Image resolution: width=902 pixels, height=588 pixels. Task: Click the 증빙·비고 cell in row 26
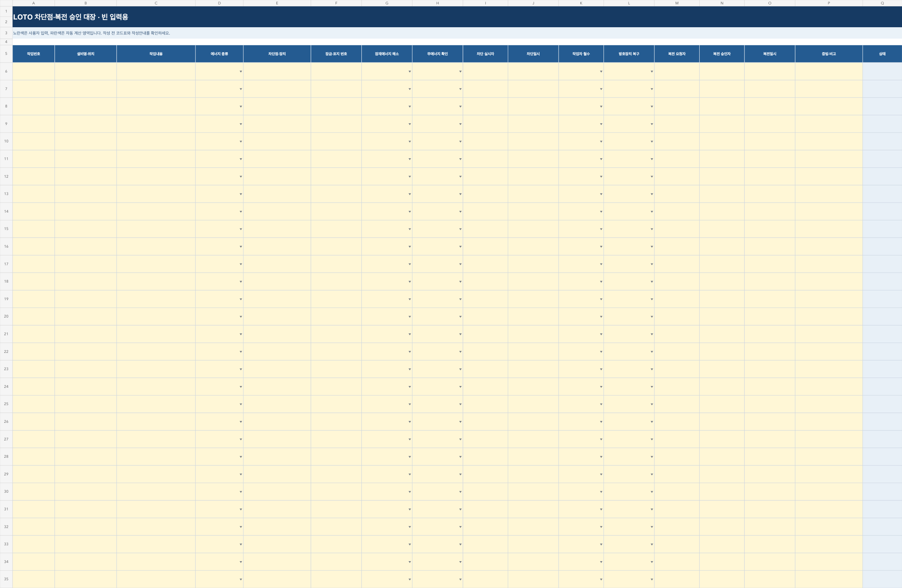coord(829,422)
